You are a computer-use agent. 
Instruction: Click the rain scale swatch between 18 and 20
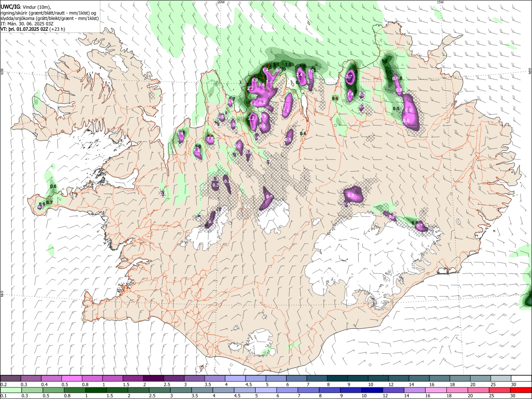(457, 390)
